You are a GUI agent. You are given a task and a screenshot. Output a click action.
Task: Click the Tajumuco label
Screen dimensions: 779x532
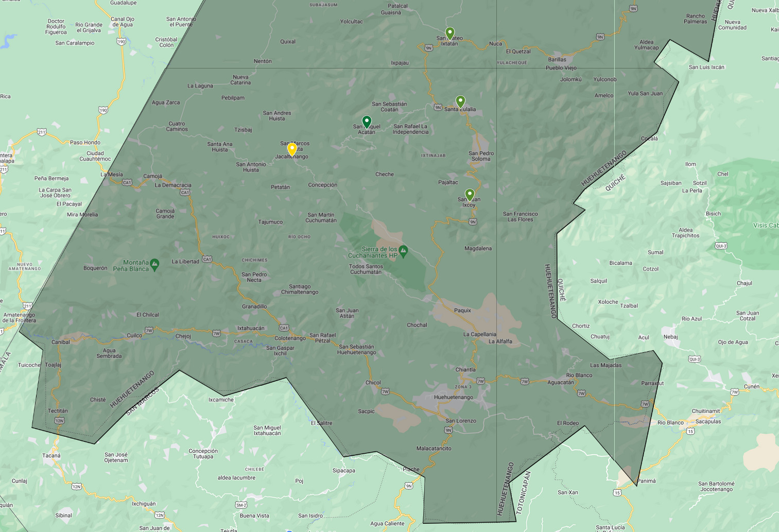click(x=270, y=222)
